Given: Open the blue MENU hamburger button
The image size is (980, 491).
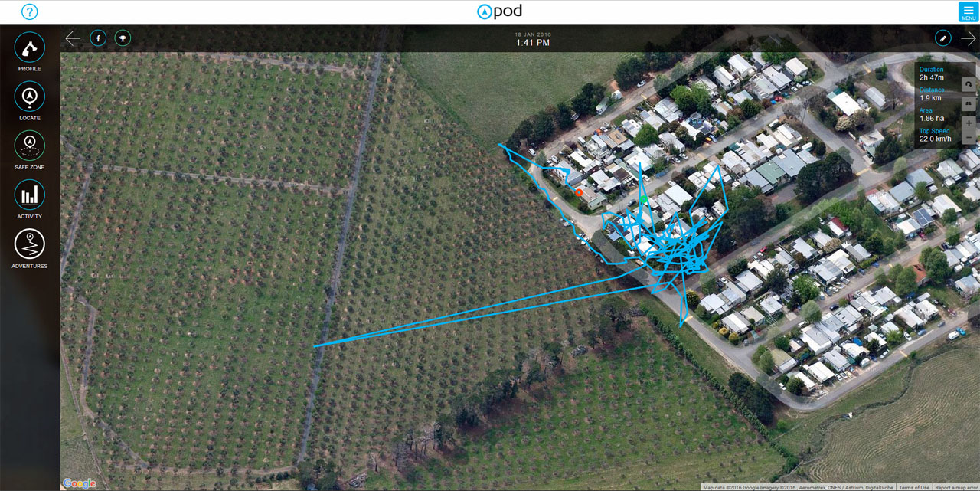Looking at the screenshot, I should tap(969, 11).
